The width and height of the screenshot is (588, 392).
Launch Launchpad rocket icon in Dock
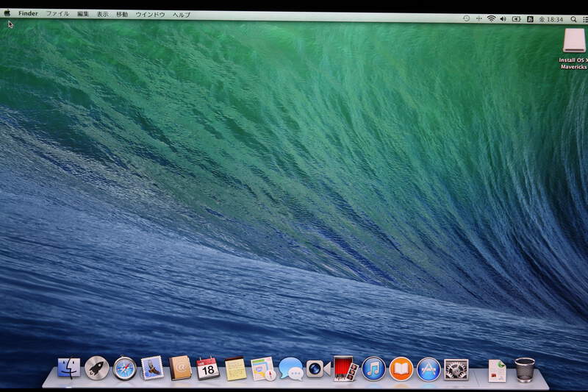(x=97, y=368)
